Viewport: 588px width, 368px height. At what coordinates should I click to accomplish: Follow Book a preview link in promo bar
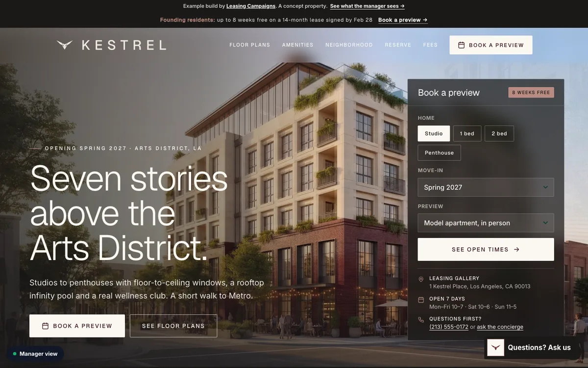point(403,20)
